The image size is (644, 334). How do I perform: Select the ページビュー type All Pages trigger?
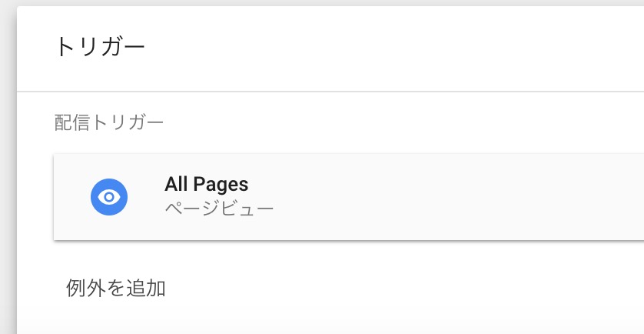point(349,196)
